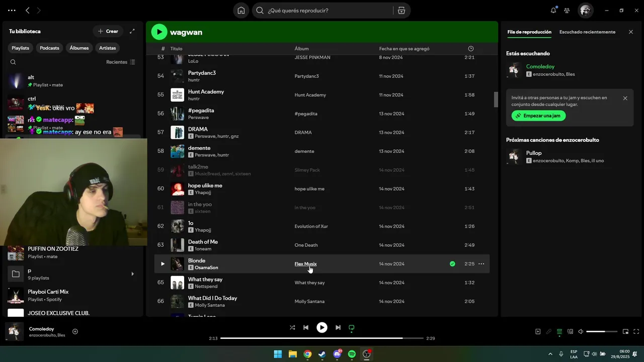Toggle the lyrics microphone icon
This screenshot has height=362, width=644.
click(549, 331)
